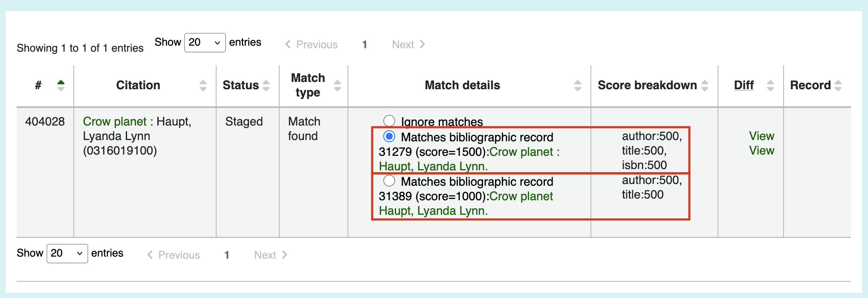Click the Citation column sort icon
The height and width of the screenshot is (298, 868).
coord(203,85)
